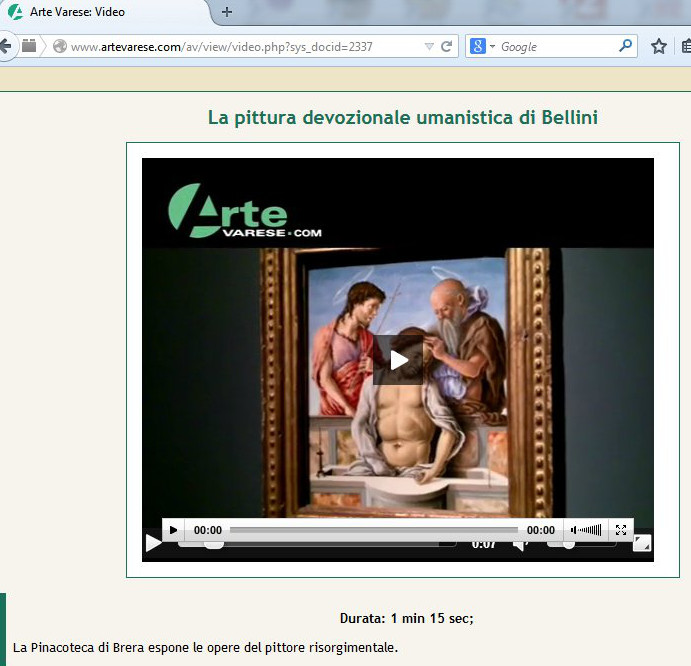Screen dimensions: 691x666
Task: Open a new browser tab with the plus button
Action: coord(227,12)
